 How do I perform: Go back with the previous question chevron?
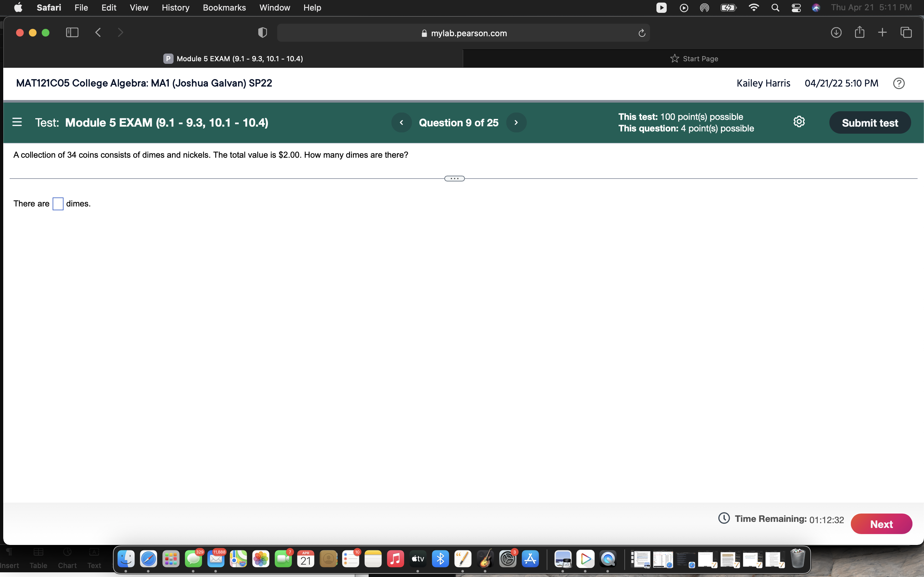coord(401,122)
